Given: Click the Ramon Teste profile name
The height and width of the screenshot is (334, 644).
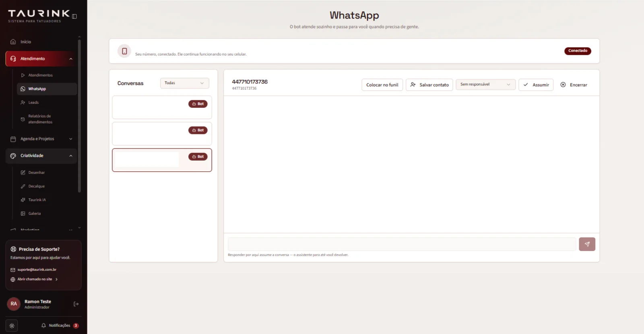Looking at the screenshot, I should coord(38,301).
